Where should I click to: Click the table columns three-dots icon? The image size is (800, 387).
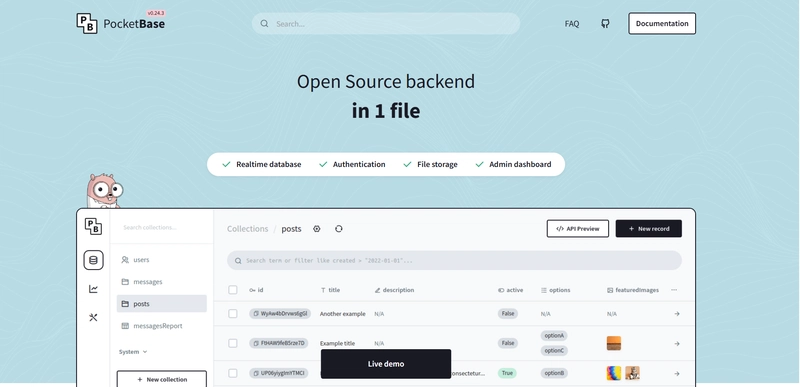[674, 290]
